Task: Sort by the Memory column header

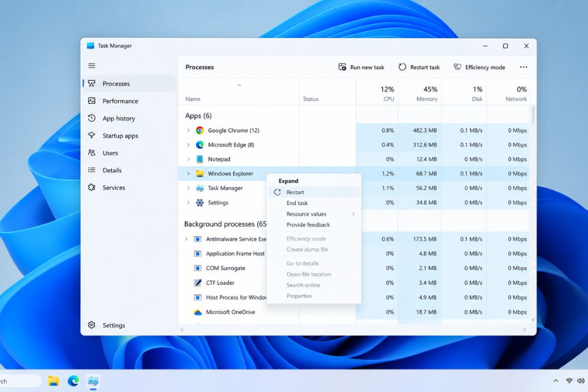Action: 420,92
